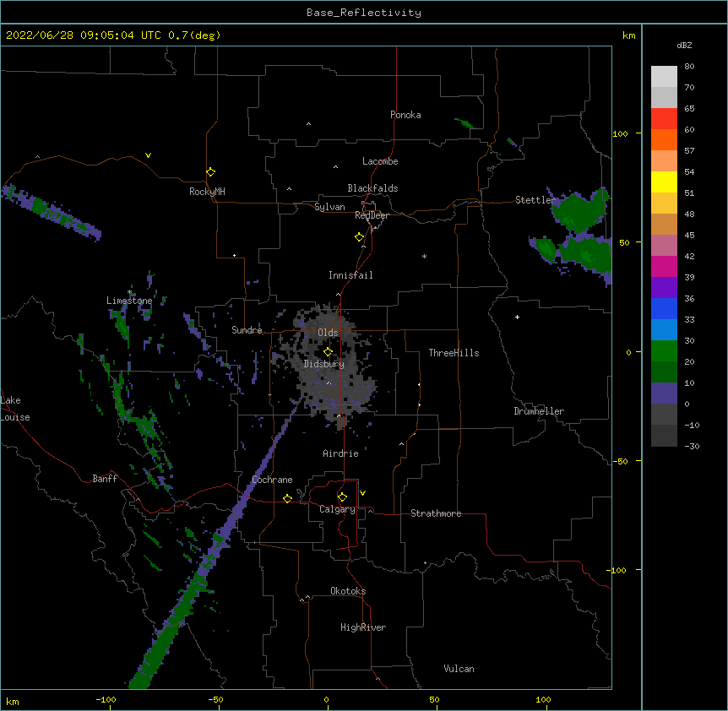
Task: Click the Sundre town label
Action: click(x=247, y=330)
